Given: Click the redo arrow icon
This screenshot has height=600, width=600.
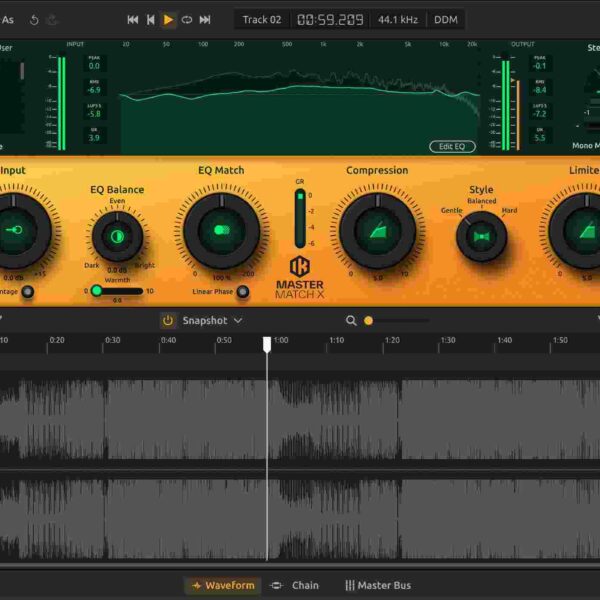Looking at the screenshot, I should pos(52,20).
